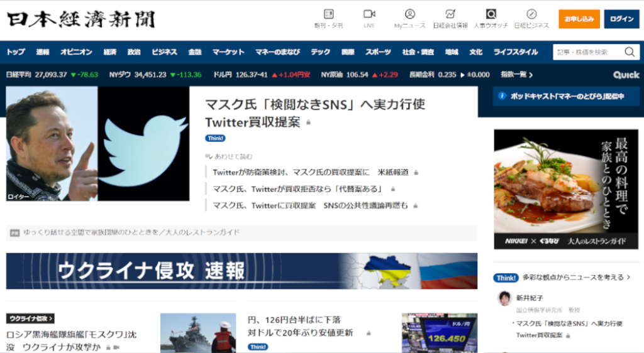Open the 日経ビジネス compass icon
The image size is (644, 353).
[531, 14]
